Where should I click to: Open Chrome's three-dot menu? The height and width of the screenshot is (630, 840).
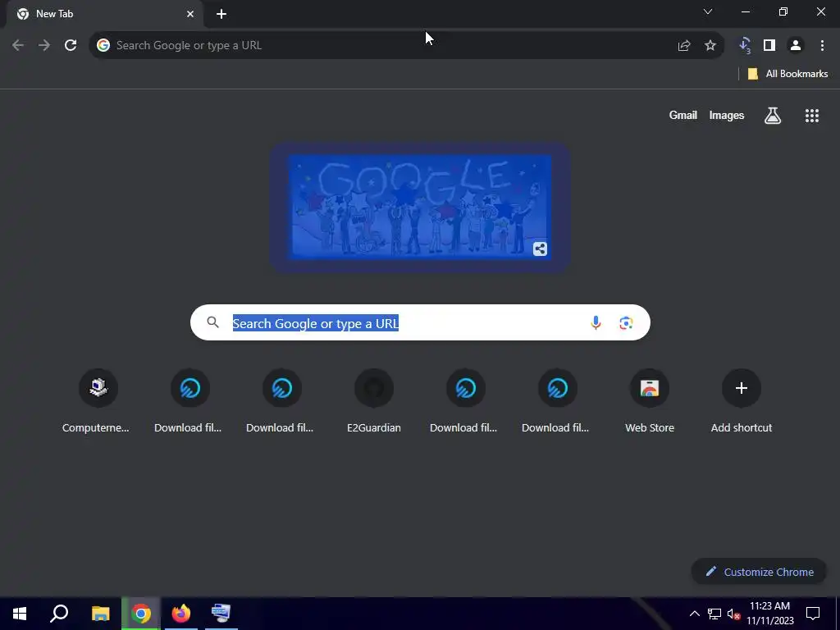click(x=822, y=46)
